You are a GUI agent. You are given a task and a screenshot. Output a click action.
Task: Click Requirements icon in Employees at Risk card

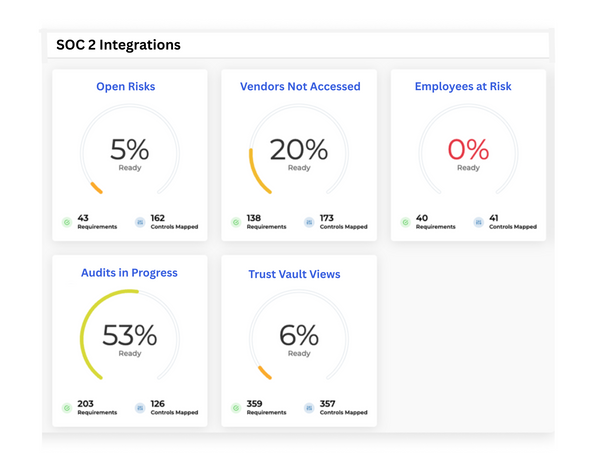(x=406, y=222)
